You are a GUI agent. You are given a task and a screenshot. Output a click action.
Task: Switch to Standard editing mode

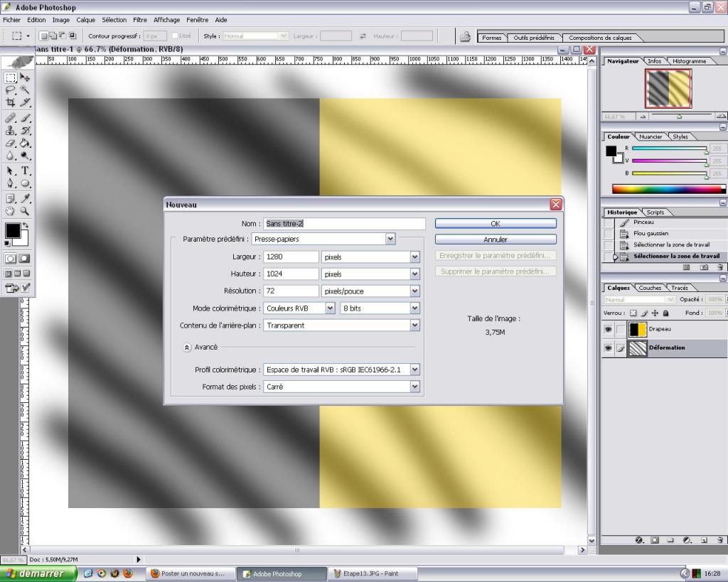(11, 259)
